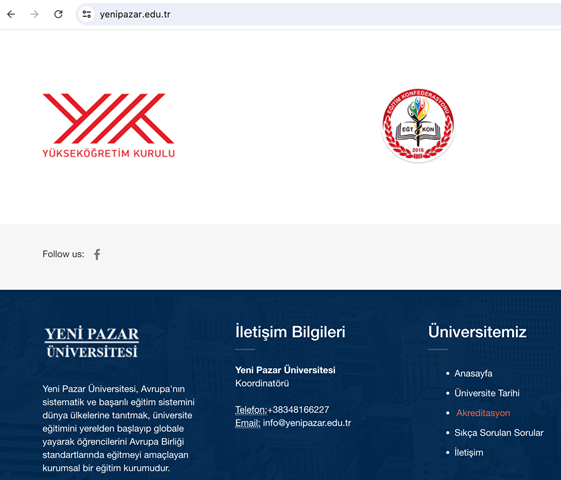Image resolution: width=561 pixels, height=480 pixels.
Task: Open the Anasayfa footer link
Action: click(473, 373)
